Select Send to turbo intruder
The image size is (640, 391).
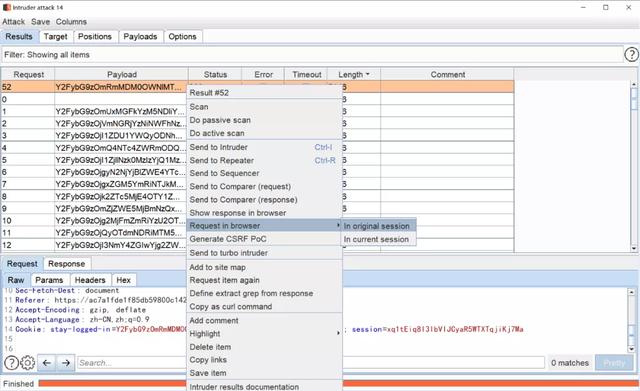tap(264, 253)
